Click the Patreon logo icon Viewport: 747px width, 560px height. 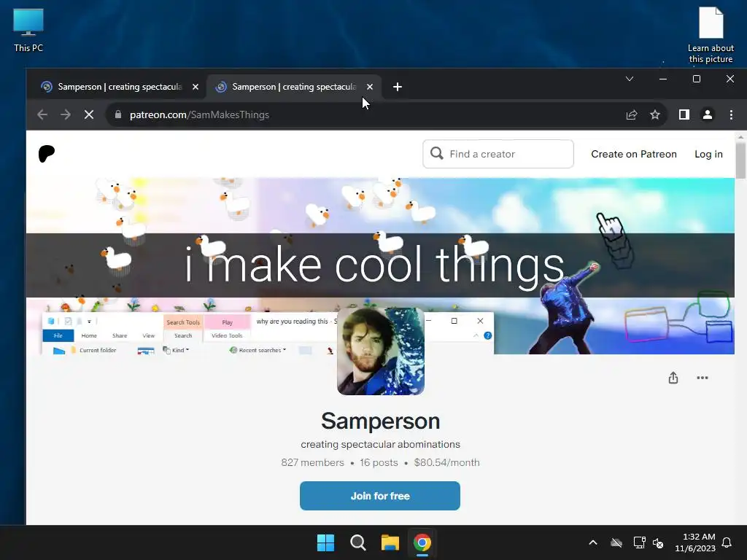point(47,154)
